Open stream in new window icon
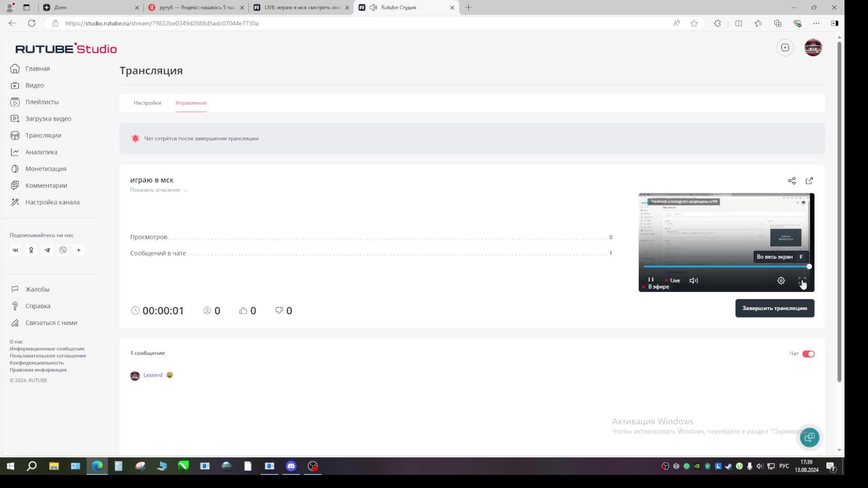 click(x=809, y=181)
